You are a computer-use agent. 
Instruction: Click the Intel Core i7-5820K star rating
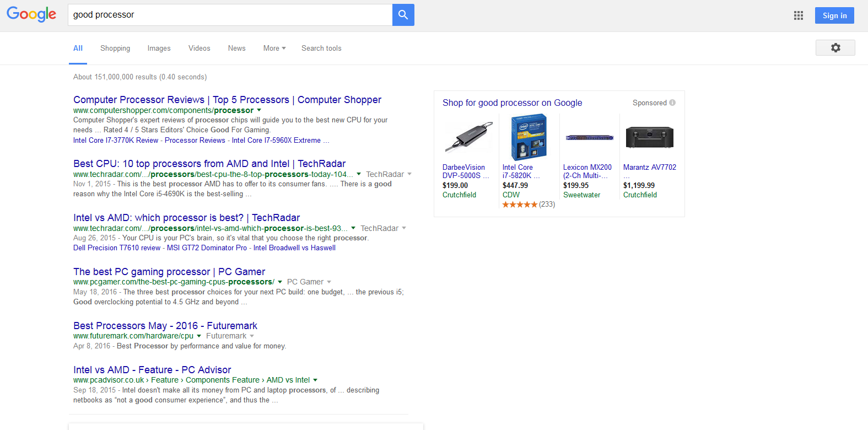click(x=520, y=205)
